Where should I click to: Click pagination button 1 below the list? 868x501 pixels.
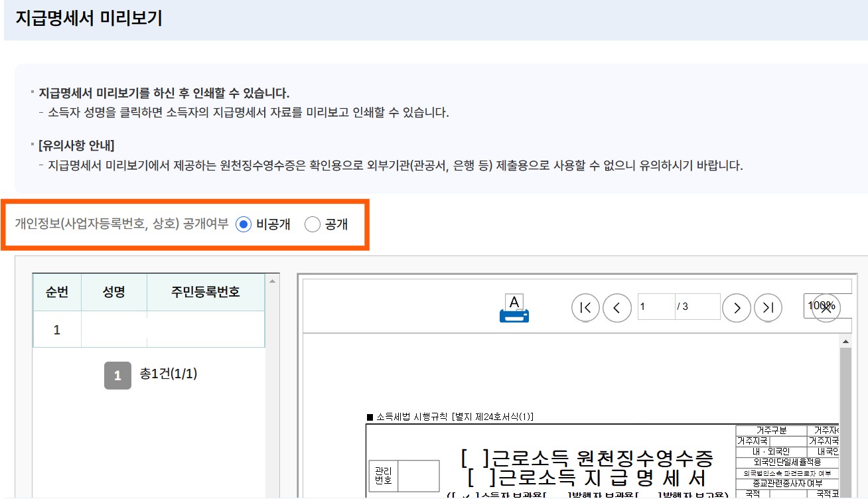pyautogui.click(x=117, y=376)
